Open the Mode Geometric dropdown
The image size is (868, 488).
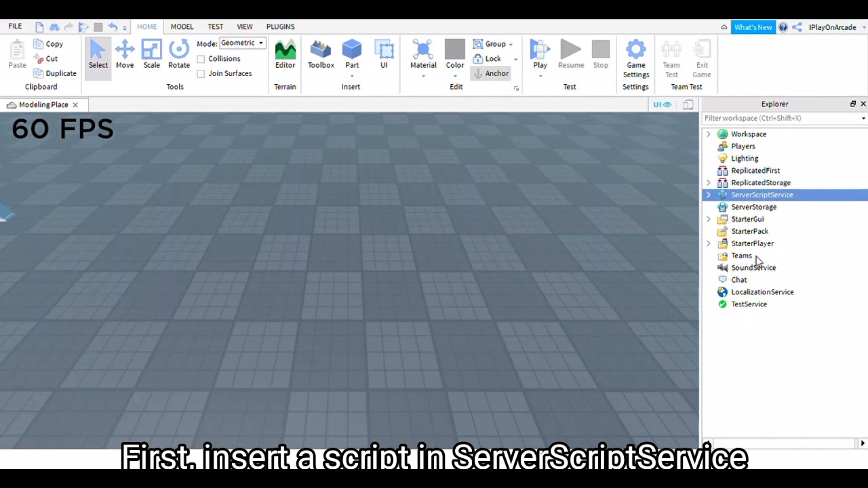(242, 43)
